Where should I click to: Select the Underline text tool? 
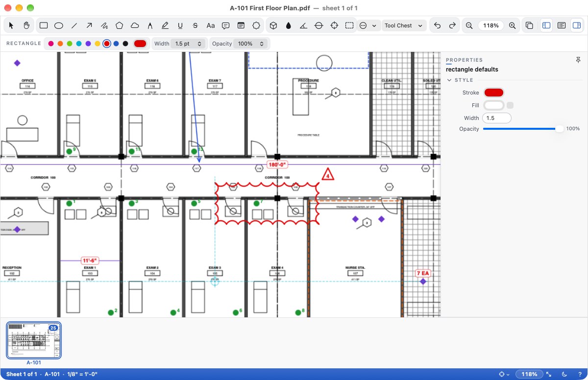[180, 25]
